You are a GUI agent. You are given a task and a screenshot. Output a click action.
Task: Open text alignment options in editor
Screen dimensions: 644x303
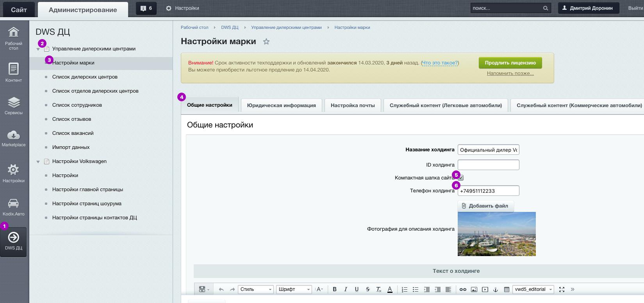pos(448,289)
